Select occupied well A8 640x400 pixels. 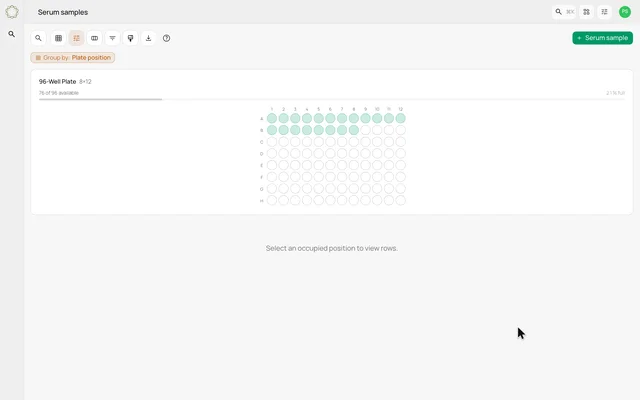pos(354,118)
